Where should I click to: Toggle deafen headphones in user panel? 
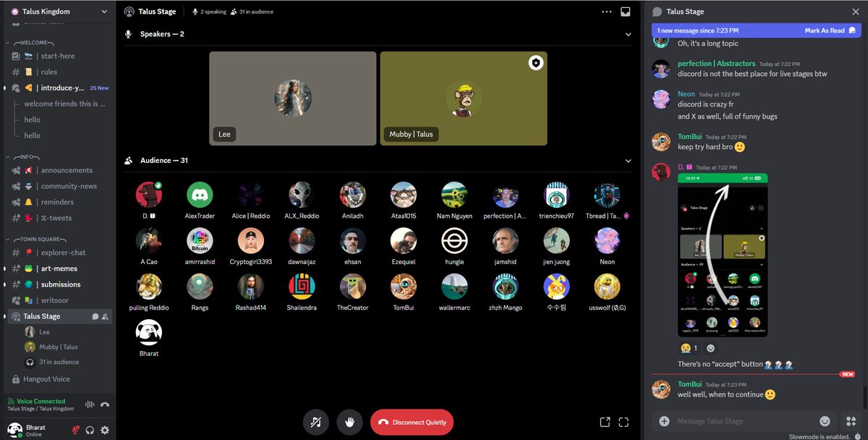pyautogui.click(x=90, y=430)
